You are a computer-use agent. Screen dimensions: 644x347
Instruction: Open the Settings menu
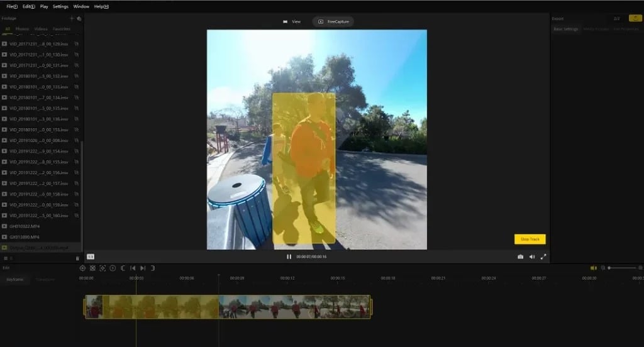pyautogui.click(x=60, y=6)
